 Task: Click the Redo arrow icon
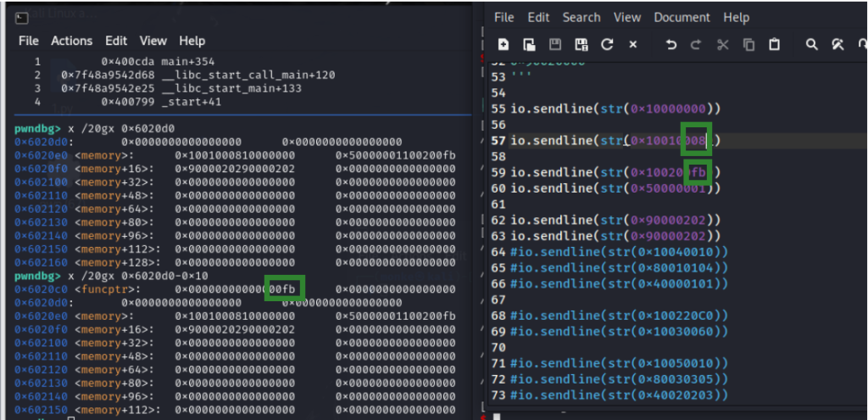click(x=697, y=45)
